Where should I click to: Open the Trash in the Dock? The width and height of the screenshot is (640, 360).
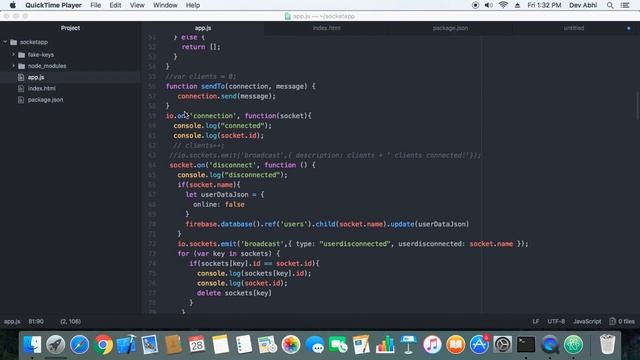click(x=607, y=345)
